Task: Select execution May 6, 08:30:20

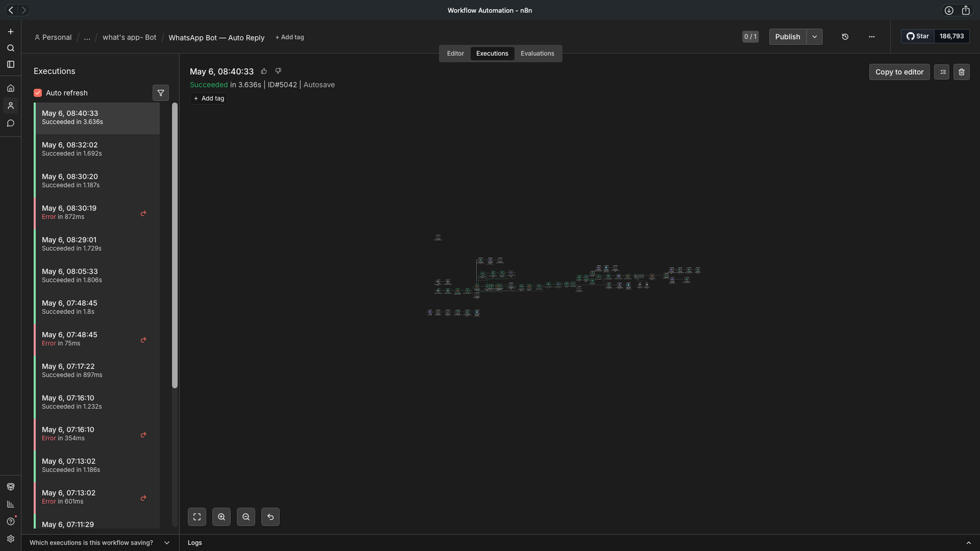Action: pos(97,181)
